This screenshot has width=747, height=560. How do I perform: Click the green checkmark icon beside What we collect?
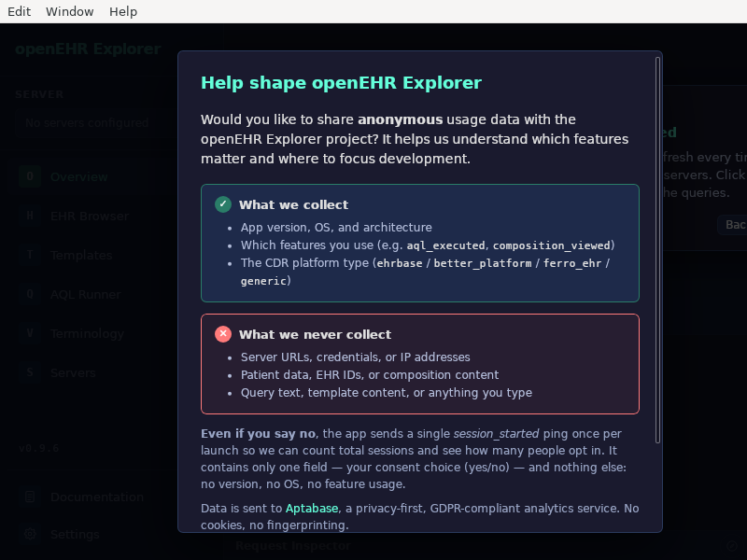(x=223, y=204)
